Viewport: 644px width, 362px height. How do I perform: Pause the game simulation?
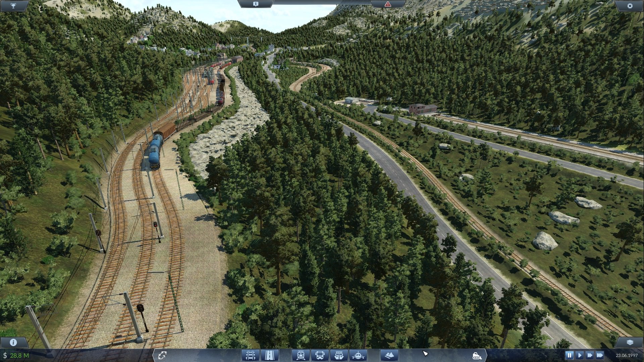(570, 355)
